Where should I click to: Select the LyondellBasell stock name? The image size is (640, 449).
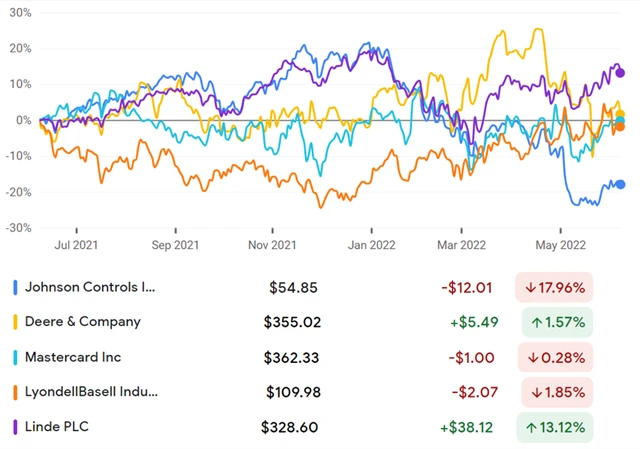[91, 392]
